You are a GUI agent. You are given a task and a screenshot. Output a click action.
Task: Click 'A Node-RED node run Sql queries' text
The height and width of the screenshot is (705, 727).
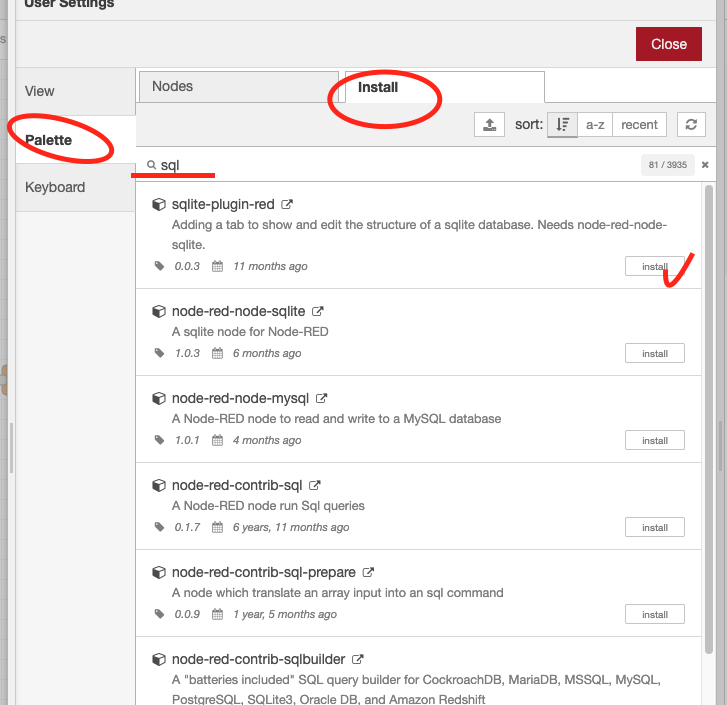268,506
